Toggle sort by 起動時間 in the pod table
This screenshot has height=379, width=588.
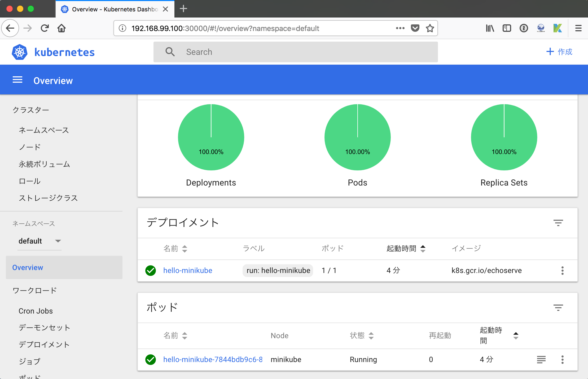point(515,335)
